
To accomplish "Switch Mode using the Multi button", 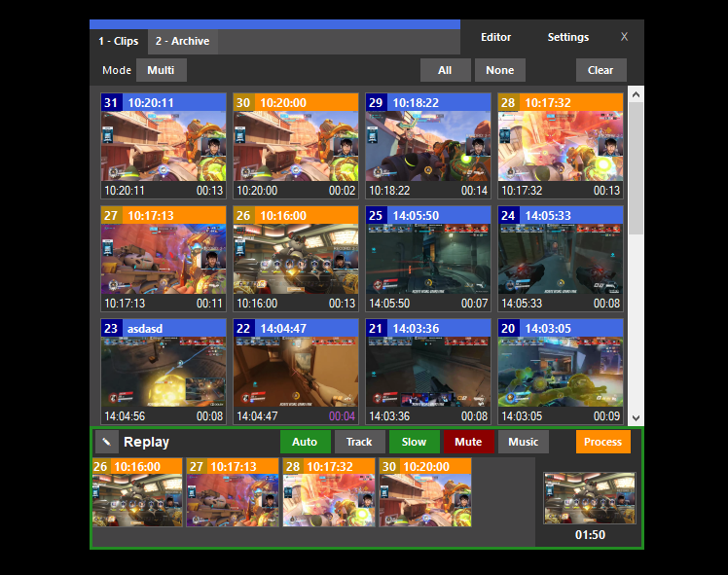I will tap(162, 70).
